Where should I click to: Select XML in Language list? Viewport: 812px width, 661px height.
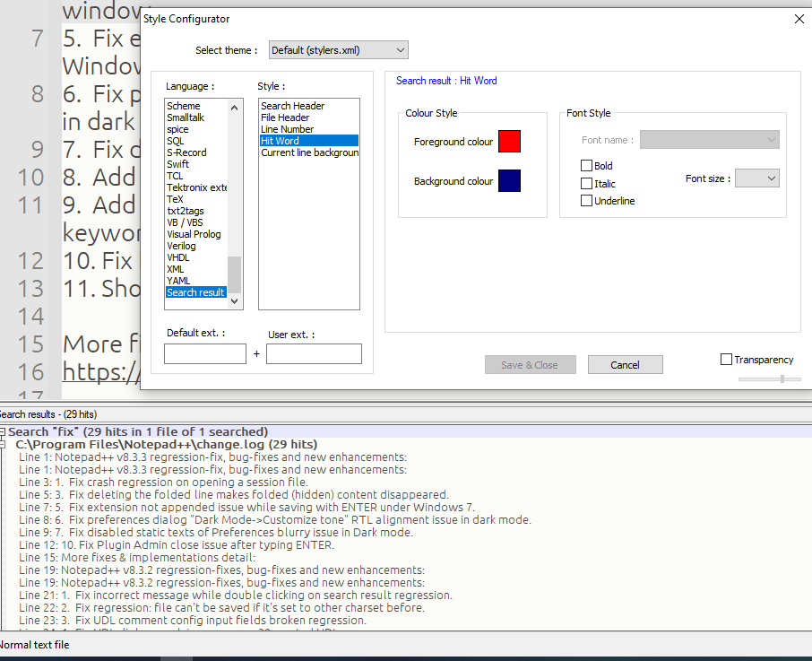(x=196, y=269)
